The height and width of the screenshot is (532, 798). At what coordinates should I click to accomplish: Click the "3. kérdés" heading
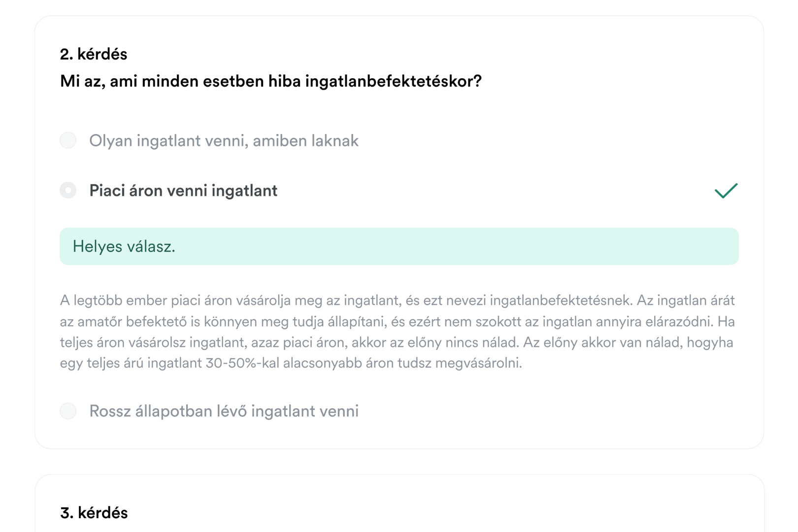[94, 513]
